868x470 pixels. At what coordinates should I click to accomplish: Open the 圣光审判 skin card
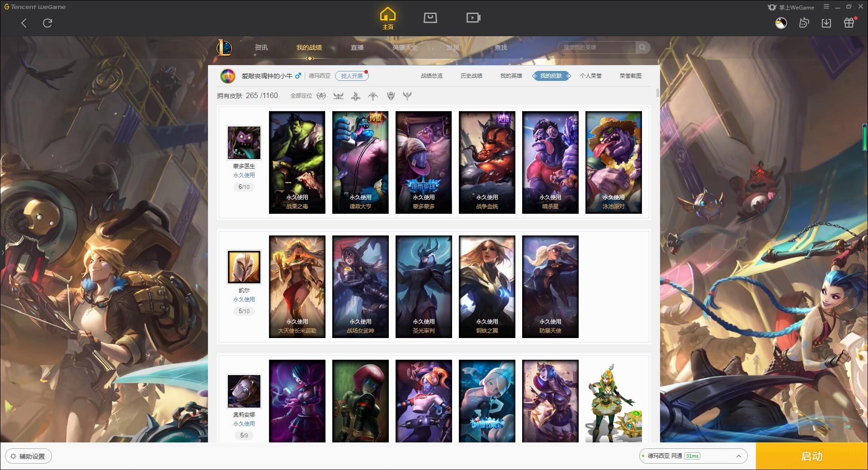click(x=424, y=287)
